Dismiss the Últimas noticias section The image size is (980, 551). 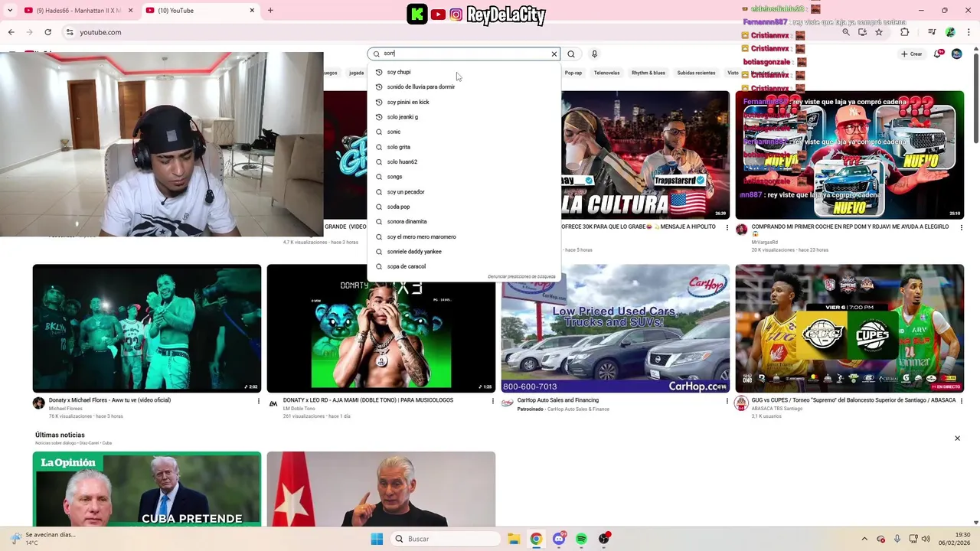957,439
